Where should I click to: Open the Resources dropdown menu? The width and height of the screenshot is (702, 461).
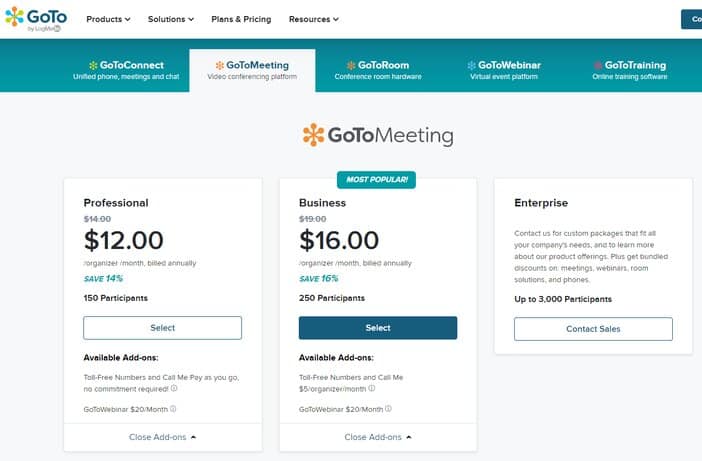point(313,19)
